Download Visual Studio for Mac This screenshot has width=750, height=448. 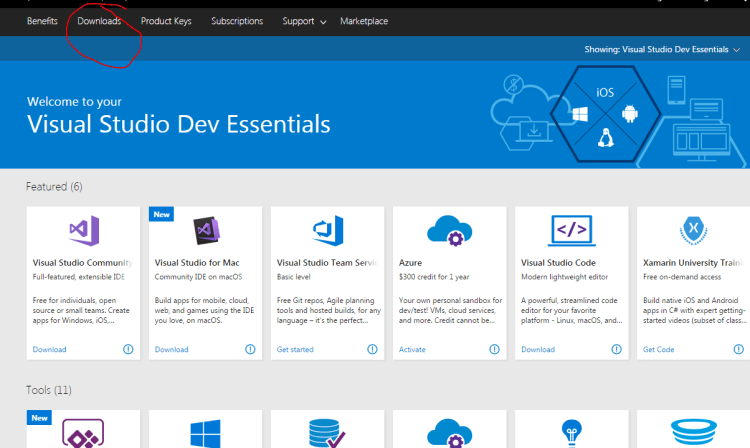coord(171,350)
